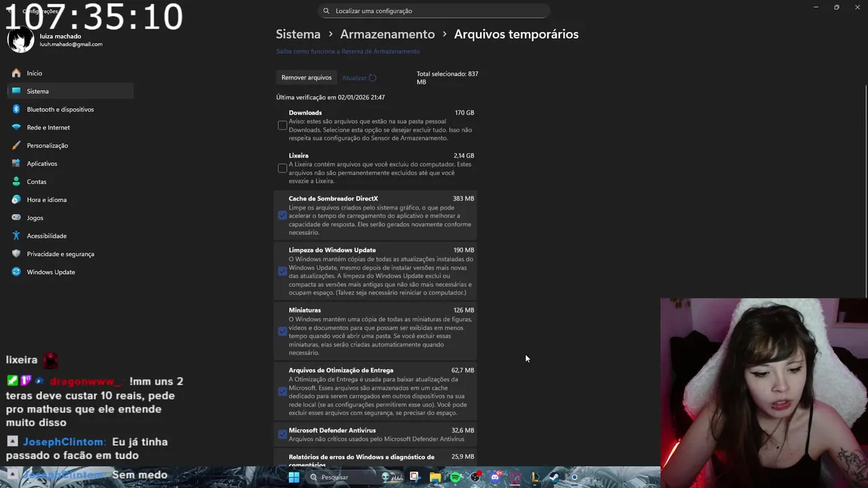This screenshot has height=488, width=868.
Task: Click the Remover arquivos button
Action: click(307, 77)
